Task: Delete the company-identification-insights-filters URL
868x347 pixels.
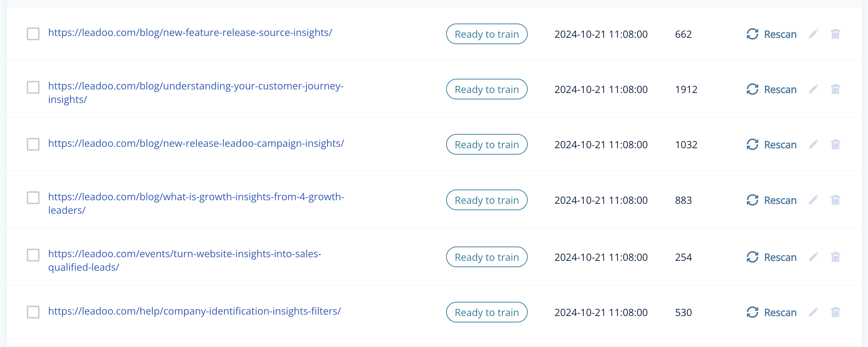Action: pos(835,312)
